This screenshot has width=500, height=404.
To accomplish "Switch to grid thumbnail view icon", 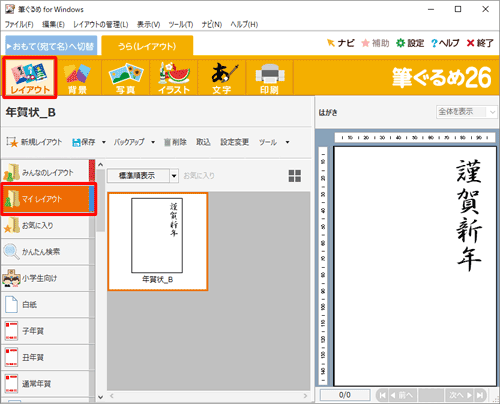I will click(x=295, y=176).
